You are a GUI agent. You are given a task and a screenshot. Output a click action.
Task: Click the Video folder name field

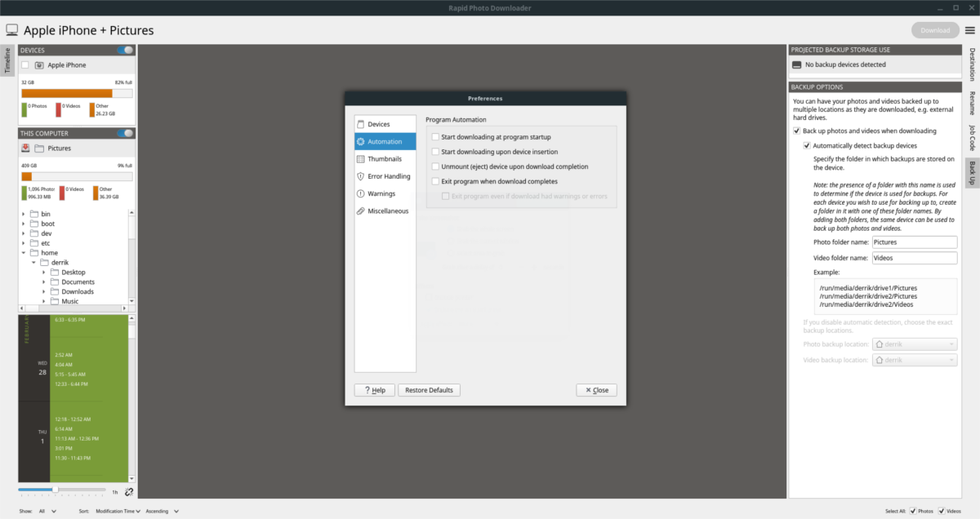pyautogui.click(x=914, y=258)
